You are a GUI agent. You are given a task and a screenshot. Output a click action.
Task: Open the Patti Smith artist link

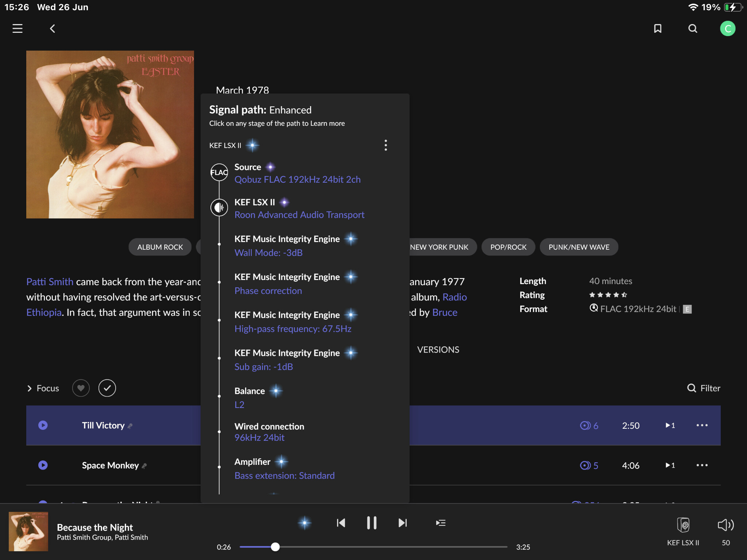pyautogui.click(x=50, y=282)
